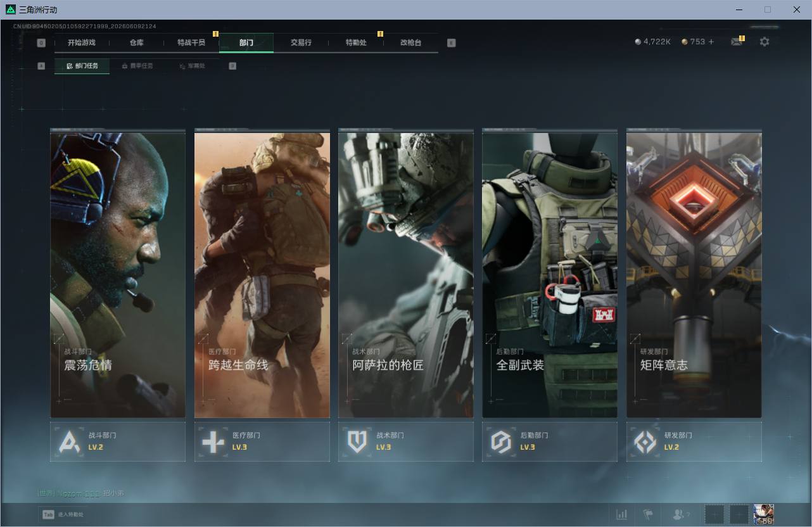
Task: Click the 医疗部门 LV.3 button
Action: click(x=262, y=441)
